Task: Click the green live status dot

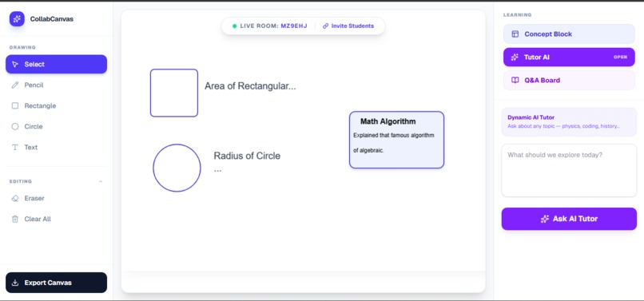Action: [235, 26]
